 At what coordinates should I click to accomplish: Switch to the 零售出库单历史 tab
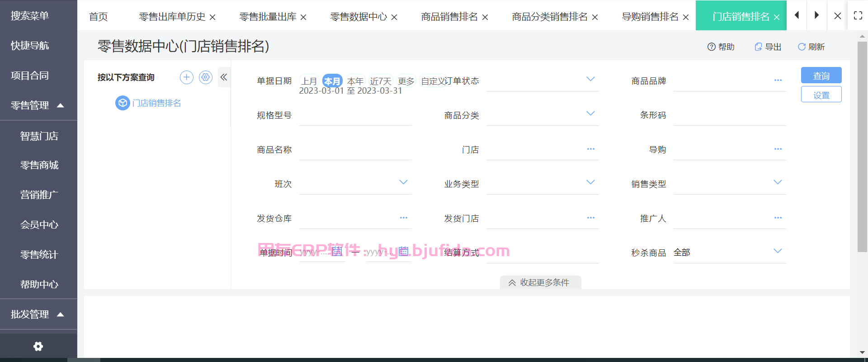(172, 17)
